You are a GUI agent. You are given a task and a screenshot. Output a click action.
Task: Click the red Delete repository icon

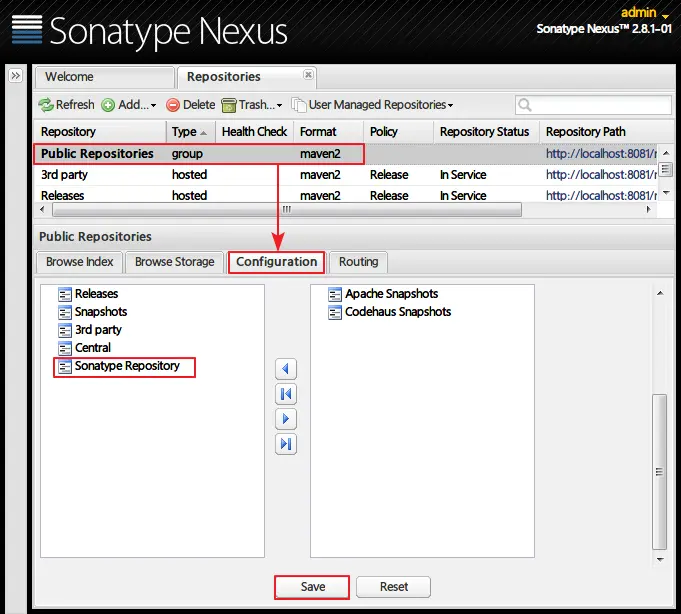tap(173, 105)
